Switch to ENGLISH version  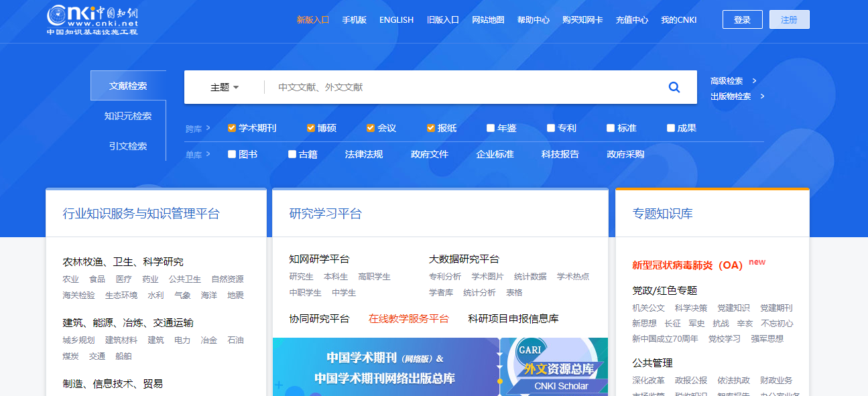(397, 20)
